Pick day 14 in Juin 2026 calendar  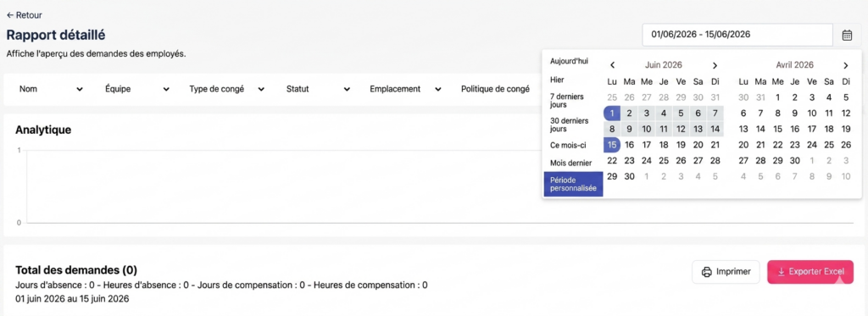(x=715, y=129)
